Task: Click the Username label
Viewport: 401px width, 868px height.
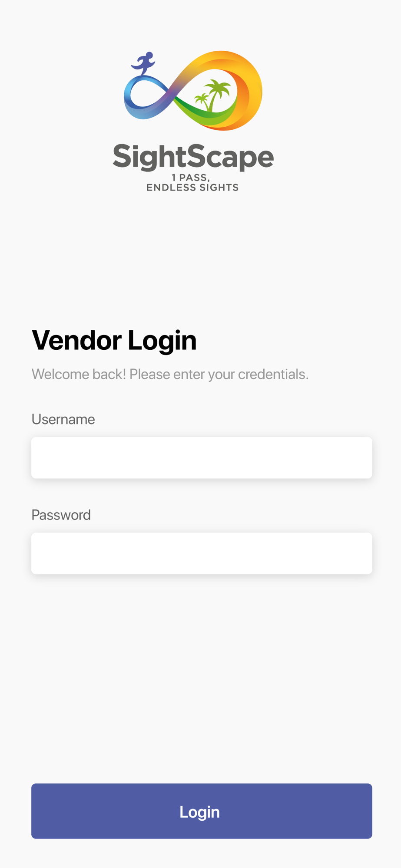Action: tap(63, 419)
